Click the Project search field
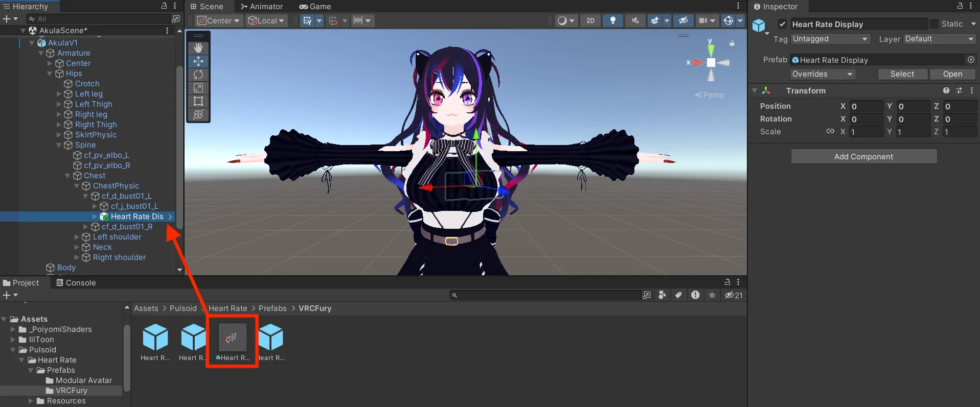The width and height of the screenshot is (980, 407). point(544,295)
